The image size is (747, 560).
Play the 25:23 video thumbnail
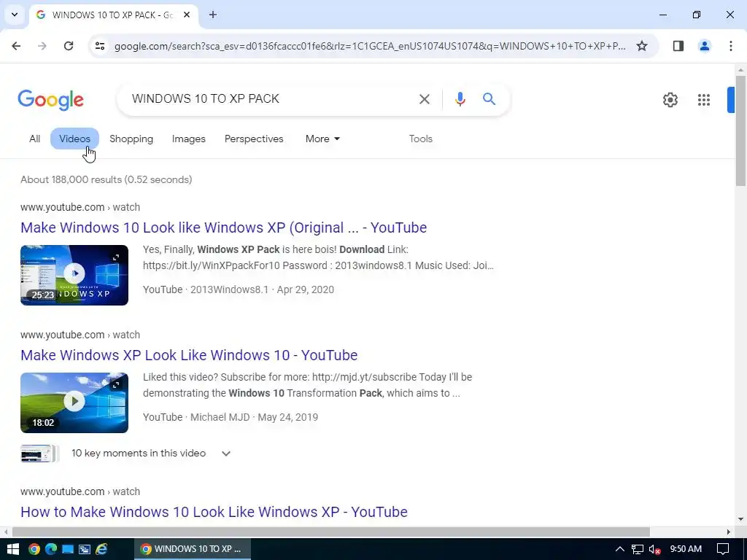pos(74,275)
